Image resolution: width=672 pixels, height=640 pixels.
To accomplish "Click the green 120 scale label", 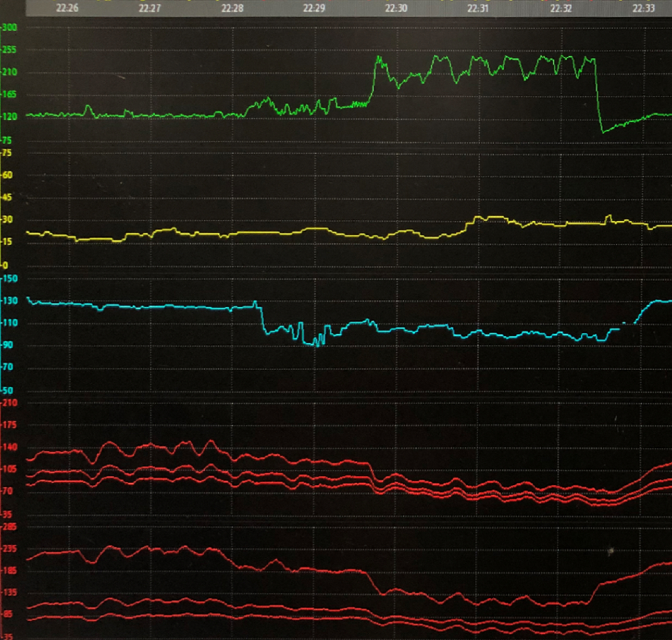I will click(9, 116).
